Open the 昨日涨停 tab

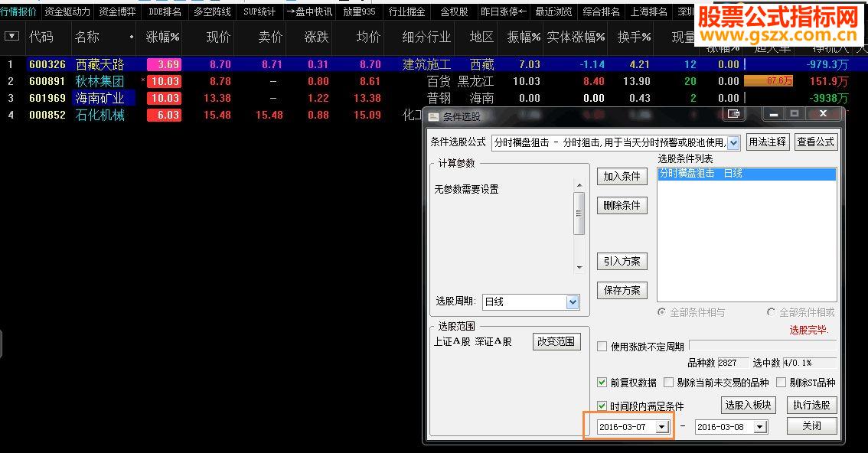503,11
